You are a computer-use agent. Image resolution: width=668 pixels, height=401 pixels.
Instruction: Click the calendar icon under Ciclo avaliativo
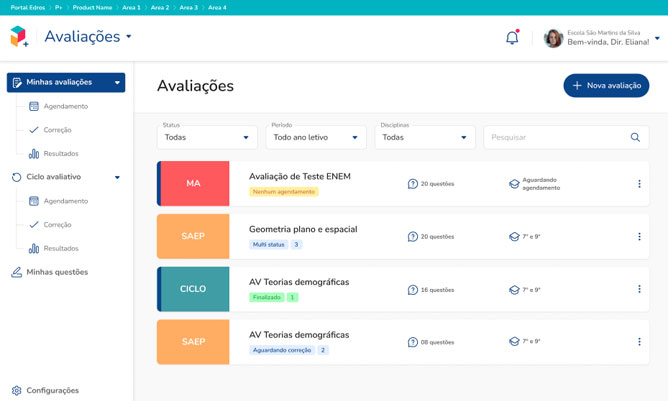pos(34,201)
